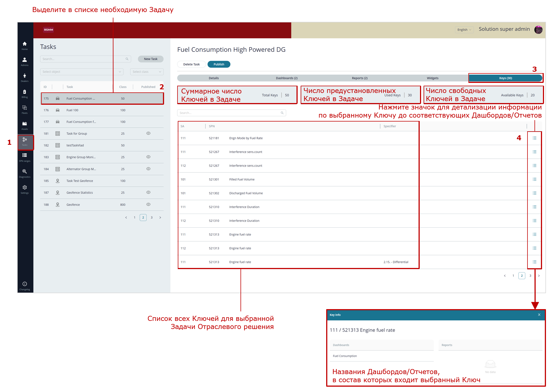Switch to the Reports (2) tab

click(x=359, y=78)
